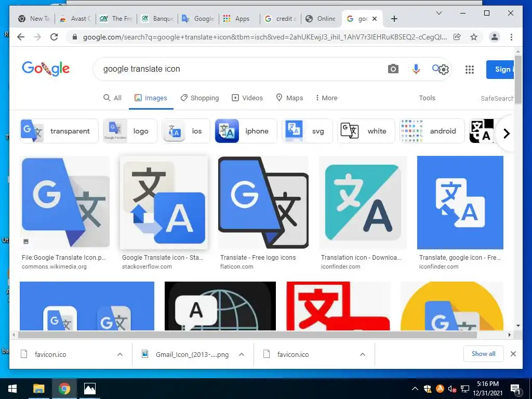The height and width of the screenshot is (399, 532).
Task: Open flaticon Translate logo image
Action: (x=263, y=203)
